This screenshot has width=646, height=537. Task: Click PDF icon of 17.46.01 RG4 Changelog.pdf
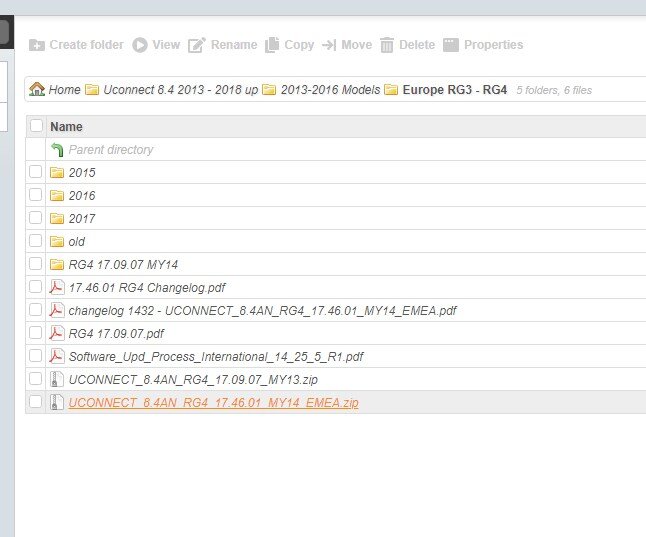point(57,287)
